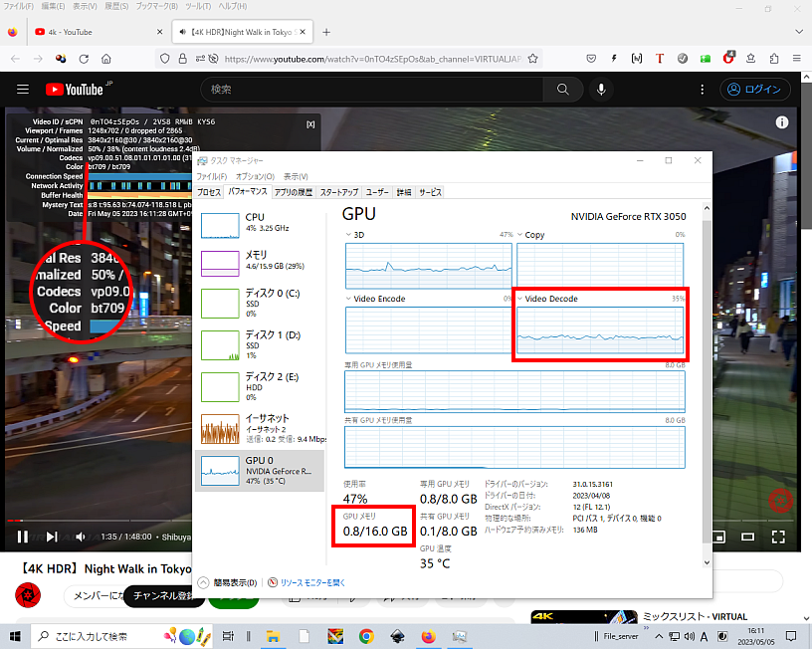Pause the playing video
This screenshot has height=649, width=812.
pos(22,537)
